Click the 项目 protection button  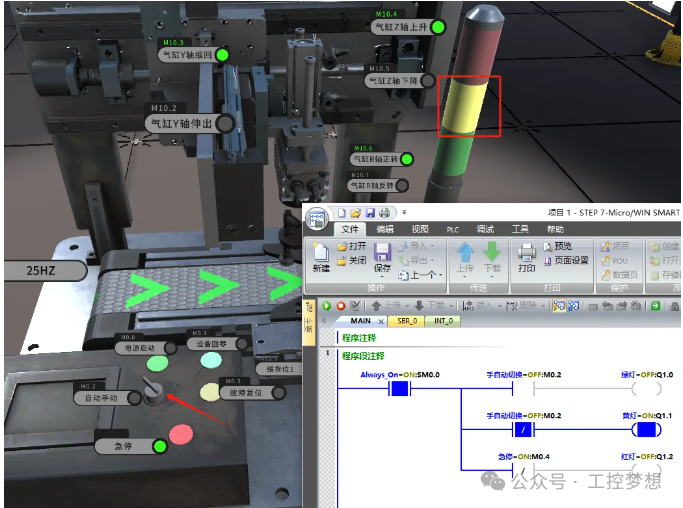[615, 247]
